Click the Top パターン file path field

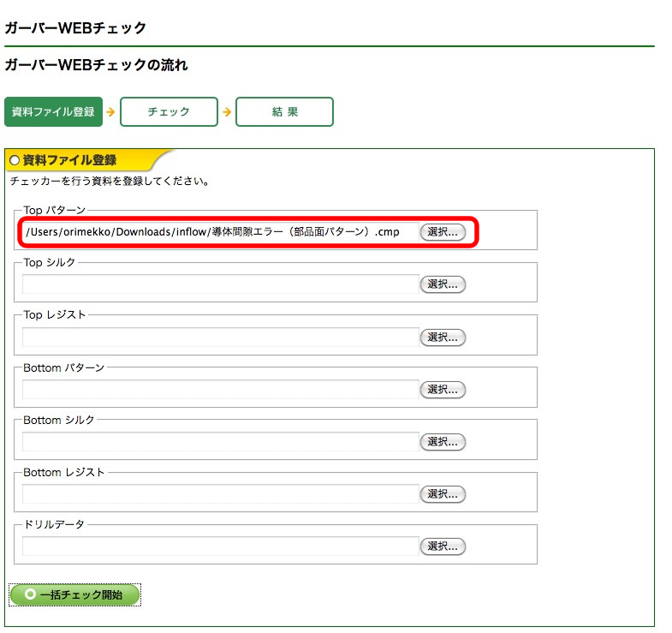220,232
